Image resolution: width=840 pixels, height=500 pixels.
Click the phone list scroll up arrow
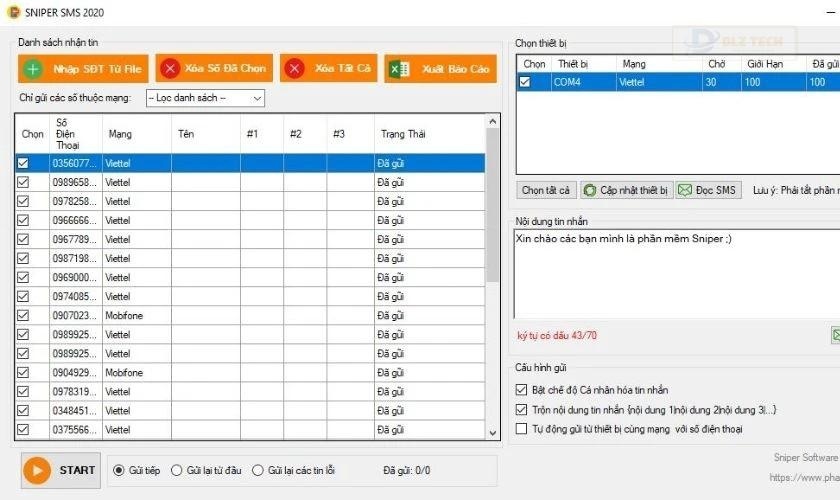[x=492, y=122]
